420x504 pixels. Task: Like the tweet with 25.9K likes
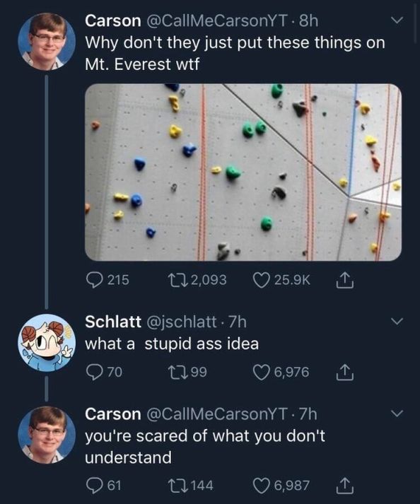(261, 280)
